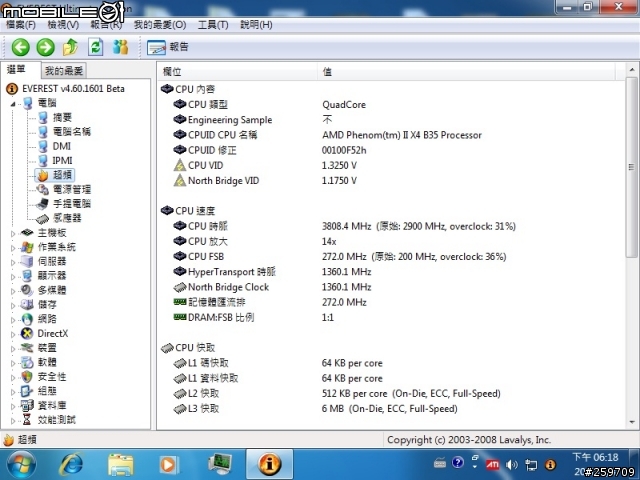Open Windows Explorer folder taskbar icon

(x=121, y=465)
